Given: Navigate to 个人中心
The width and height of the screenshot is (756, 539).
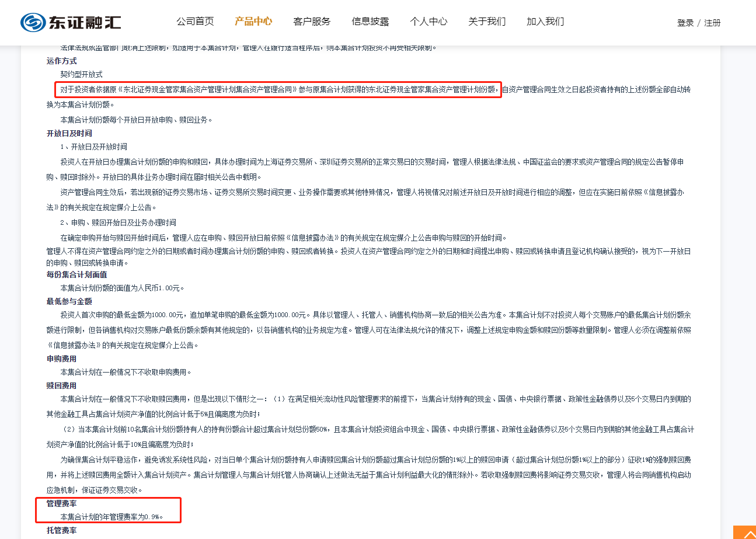Looking at the screenshot, I should tap(428, 22).
